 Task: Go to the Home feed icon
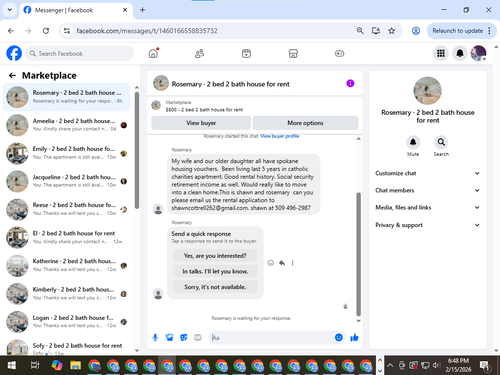click(153, 53)
